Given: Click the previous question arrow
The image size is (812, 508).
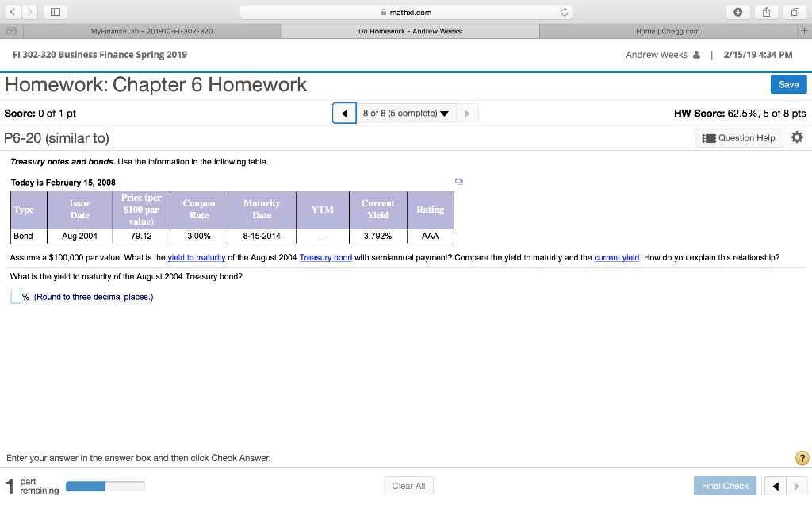Looking at the screenshot, I should coord(343,112).
